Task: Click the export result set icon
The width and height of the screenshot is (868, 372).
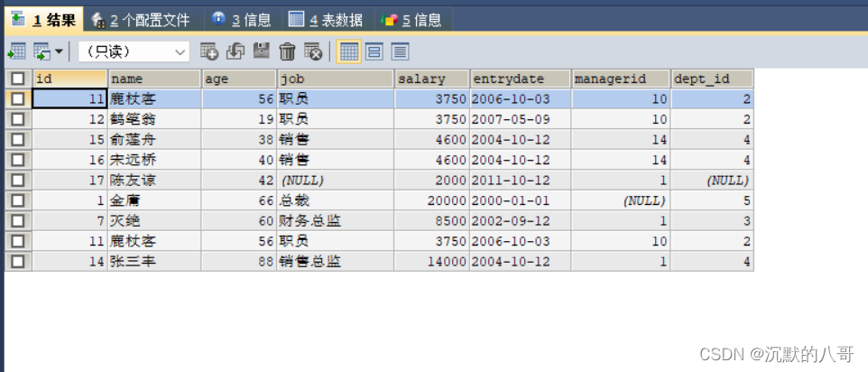Action: coord(16,52)
